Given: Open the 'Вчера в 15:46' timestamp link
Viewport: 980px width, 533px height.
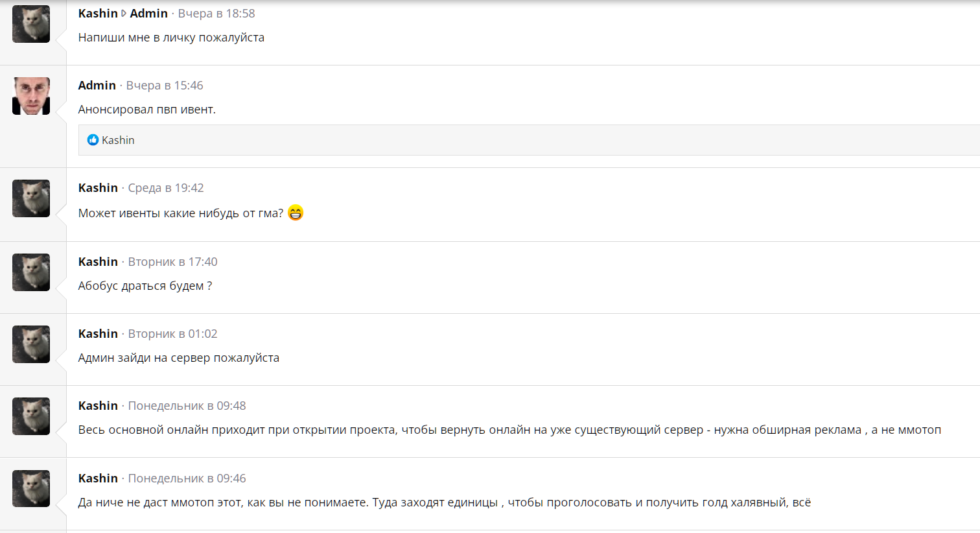Looking at the screenshot, I should [165, 86].
